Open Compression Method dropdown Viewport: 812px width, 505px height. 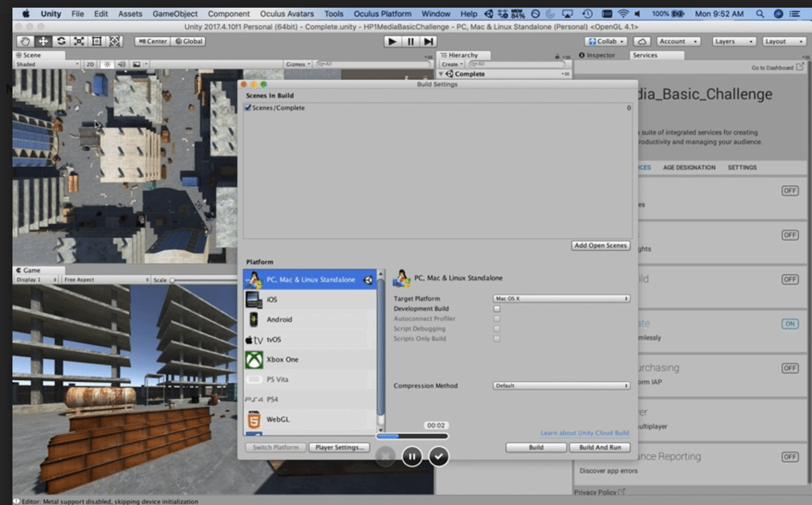point(561,386)
